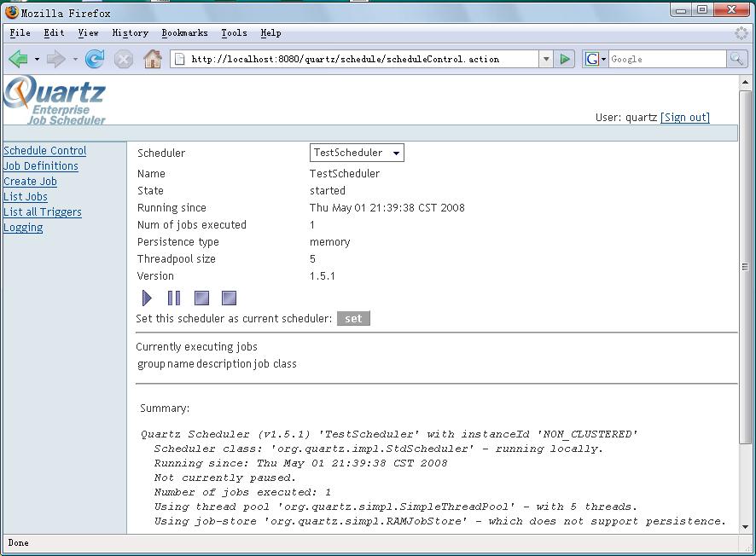Click the Sign out link
Image resolution: width=756 pixels, height=556 pixels.
pyautogui.click(x=684, y=117)
